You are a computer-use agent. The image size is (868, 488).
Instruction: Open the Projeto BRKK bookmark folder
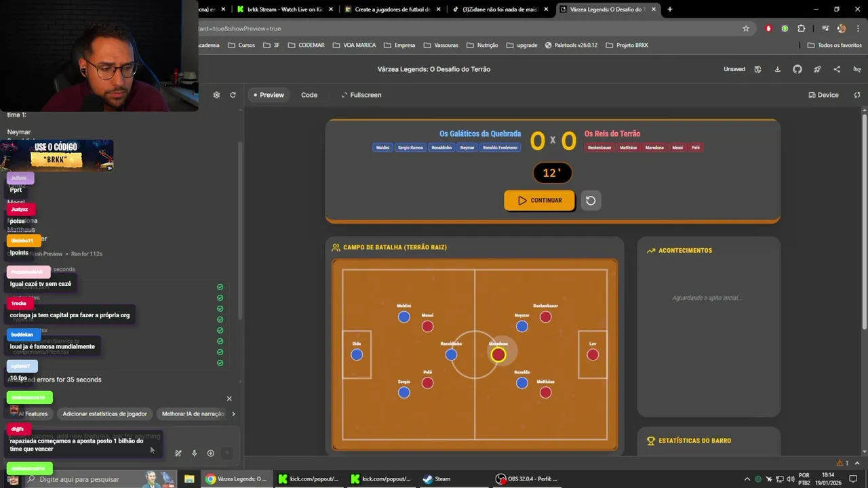pos(627,45)
